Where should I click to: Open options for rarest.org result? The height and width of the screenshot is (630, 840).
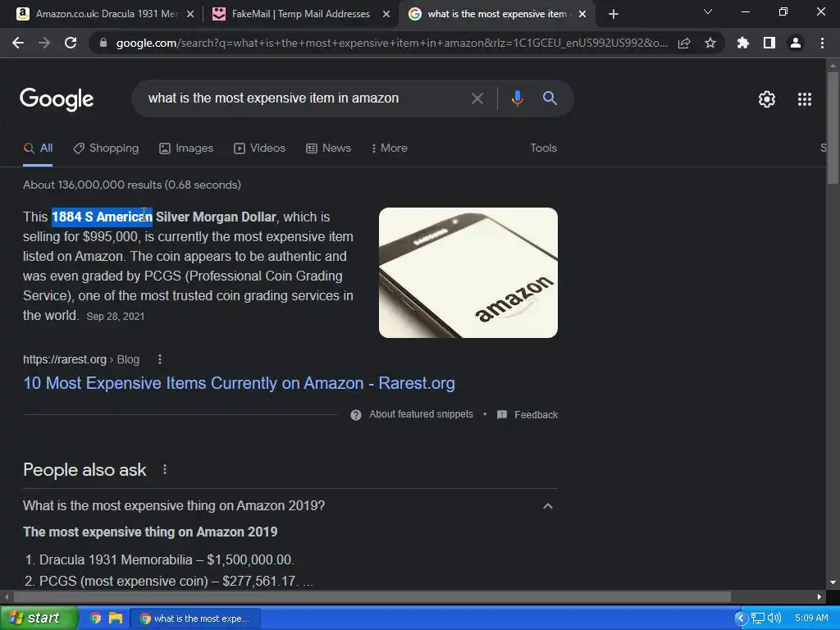160,359
